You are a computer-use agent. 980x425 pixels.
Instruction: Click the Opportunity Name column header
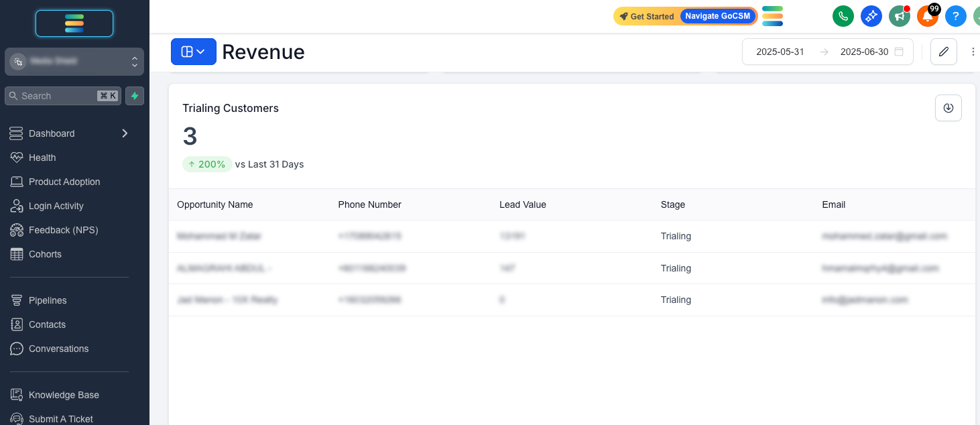(x=215, y=204)
